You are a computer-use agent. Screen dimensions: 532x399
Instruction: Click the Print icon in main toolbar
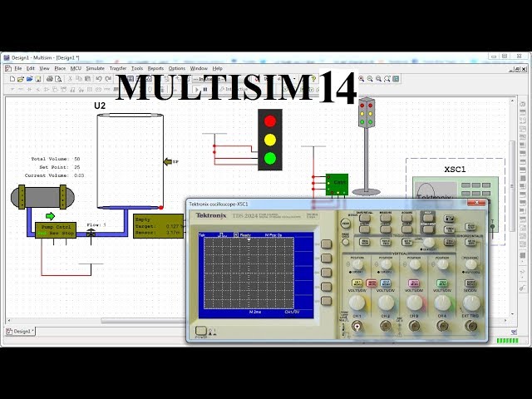(50, 79)
